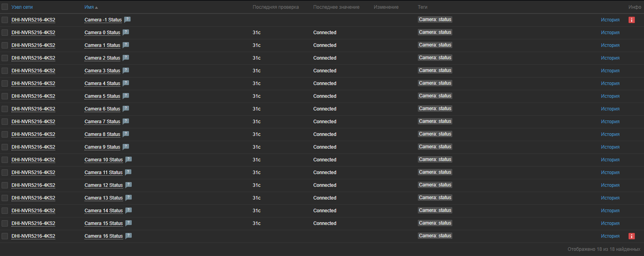
Task: Open the История link for Camera 9 Status
Action: point(610,147)
